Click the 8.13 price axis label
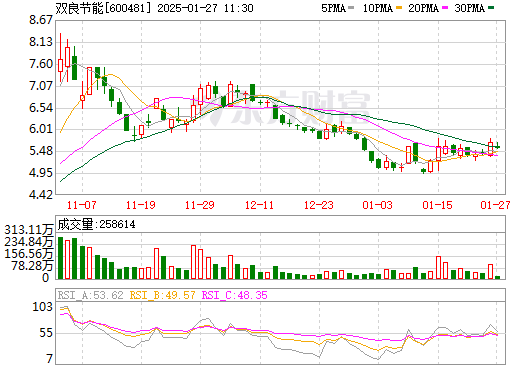 pos(41,42)
